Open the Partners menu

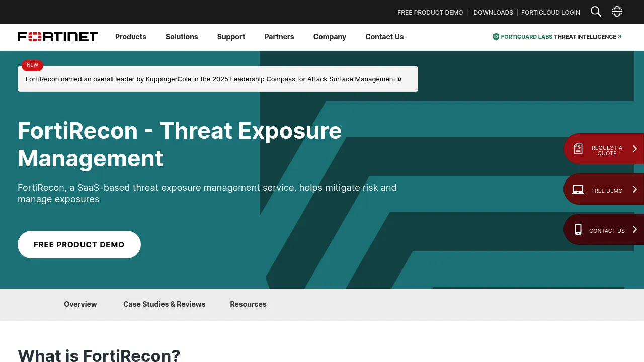pyautogui.click(x=279, y=37)
